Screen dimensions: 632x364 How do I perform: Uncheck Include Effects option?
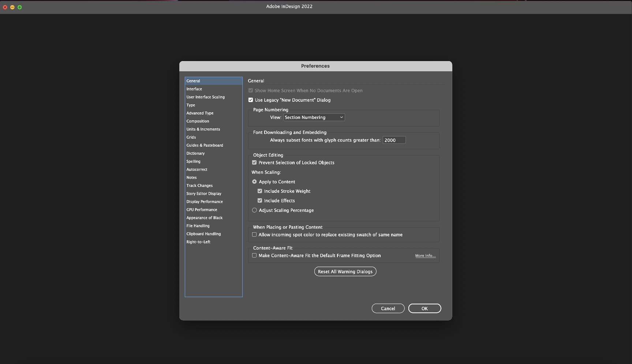coord(260,200)
